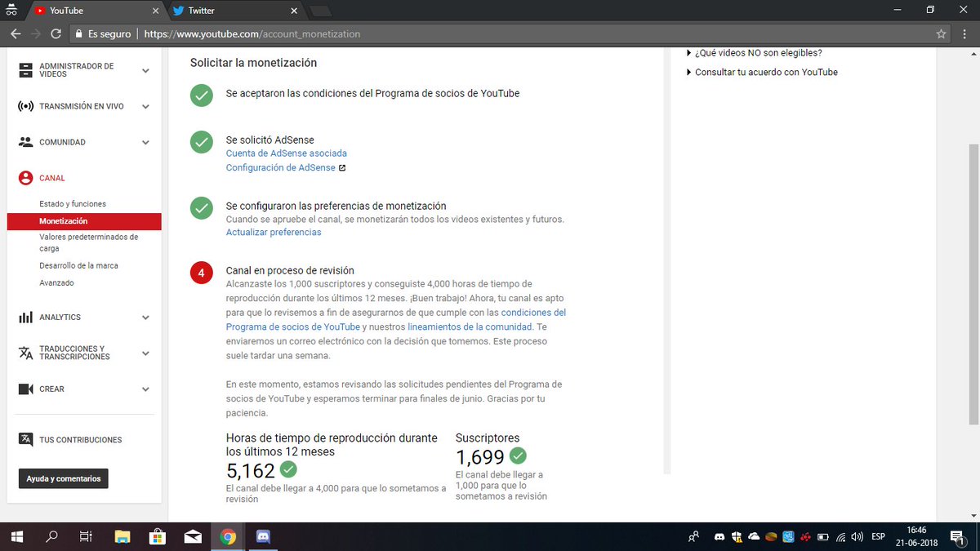This screenshot has height=551, width=980.
Task: Open File Explorer from the taskbar
Action: 122,537
